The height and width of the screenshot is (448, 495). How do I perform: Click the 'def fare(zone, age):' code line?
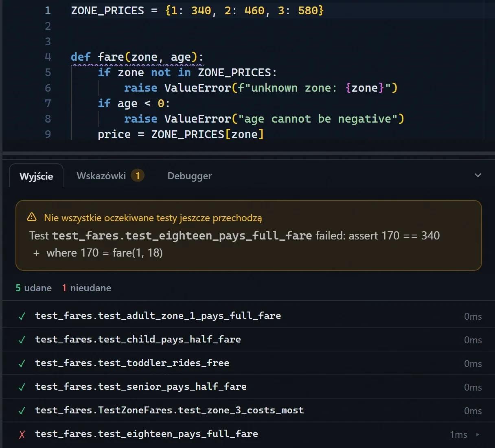[x=137, y=57]
